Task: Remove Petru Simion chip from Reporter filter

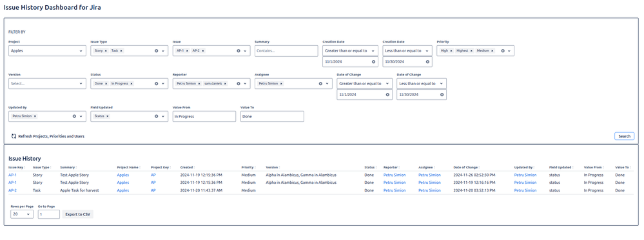Action: click(199, 83)
